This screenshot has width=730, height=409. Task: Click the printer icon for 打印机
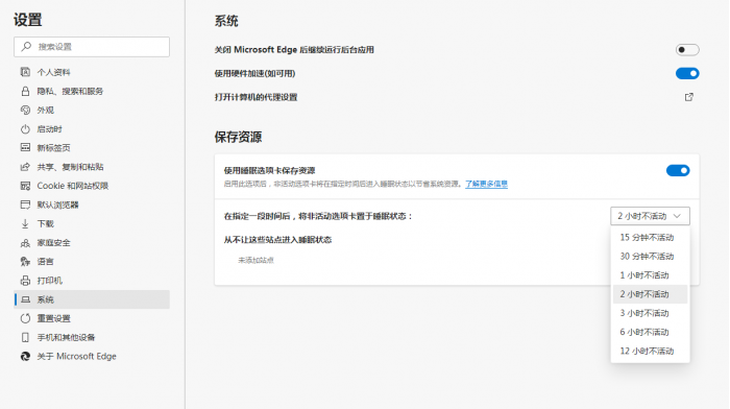tap(26, 281)
